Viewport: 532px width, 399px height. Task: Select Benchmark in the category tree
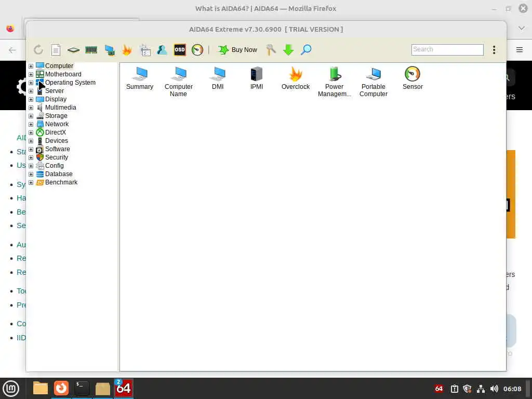61,182
